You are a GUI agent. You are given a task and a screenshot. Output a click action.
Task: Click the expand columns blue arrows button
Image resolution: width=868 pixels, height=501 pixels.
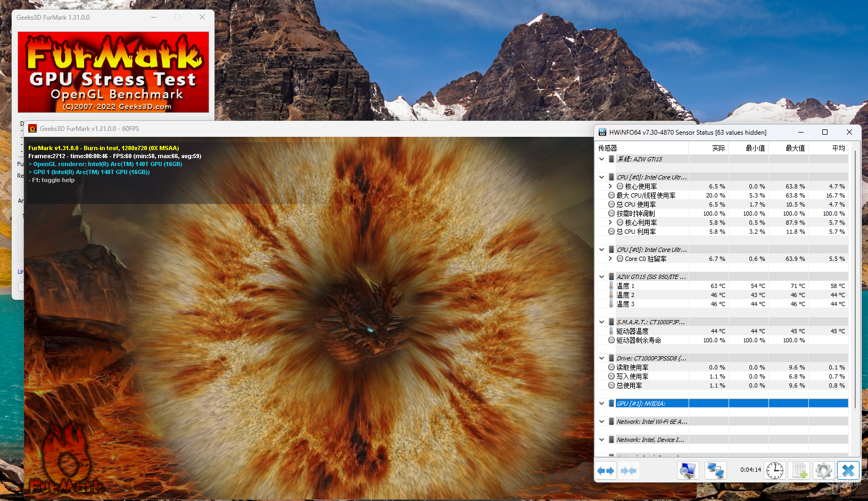point(606,471)
